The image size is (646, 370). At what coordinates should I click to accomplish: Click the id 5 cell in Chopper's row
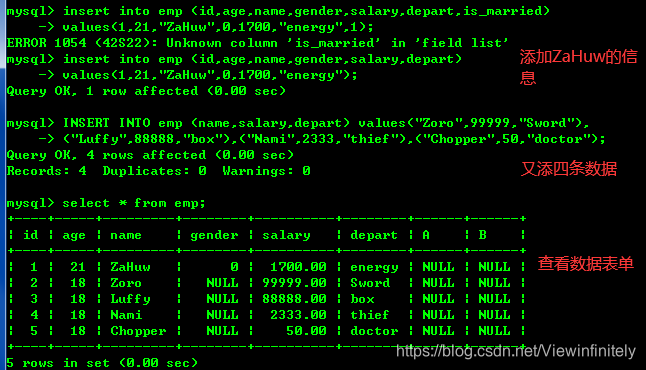(x=34, y=331)
